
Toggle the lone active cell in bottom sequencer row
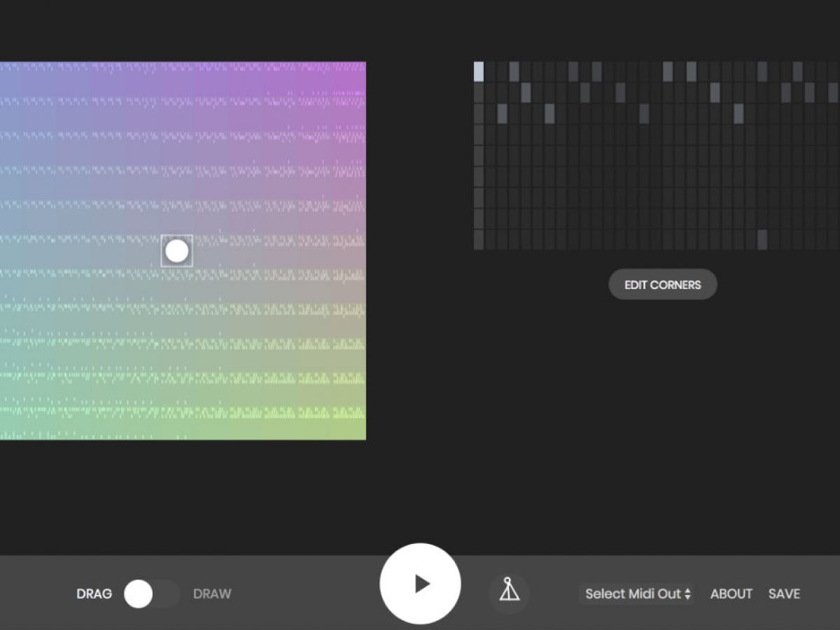(762, 239)
